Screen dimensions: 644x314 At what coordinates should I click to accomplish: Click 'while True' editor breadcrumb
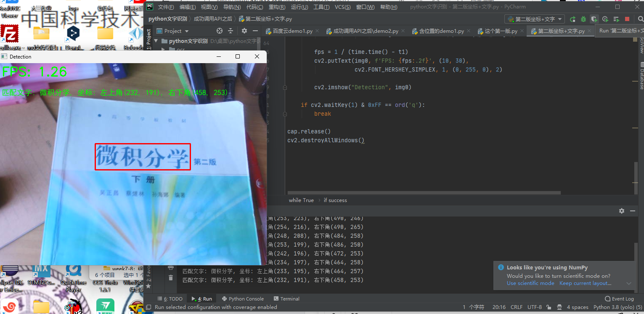[x=301, y=200]
